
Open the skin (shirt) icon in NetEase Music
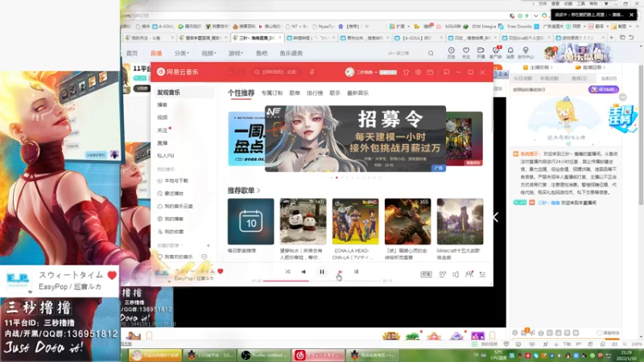tap(407, 72)
